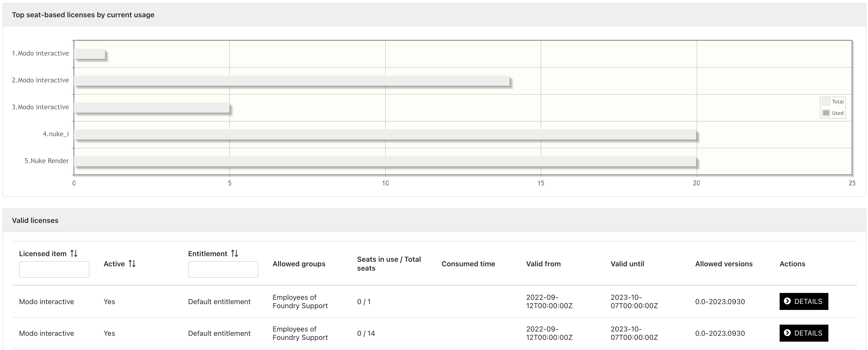This screenshot has width=868, height=350.
Task: Click the 'Valid until' column header
Action: pos(628,264)
